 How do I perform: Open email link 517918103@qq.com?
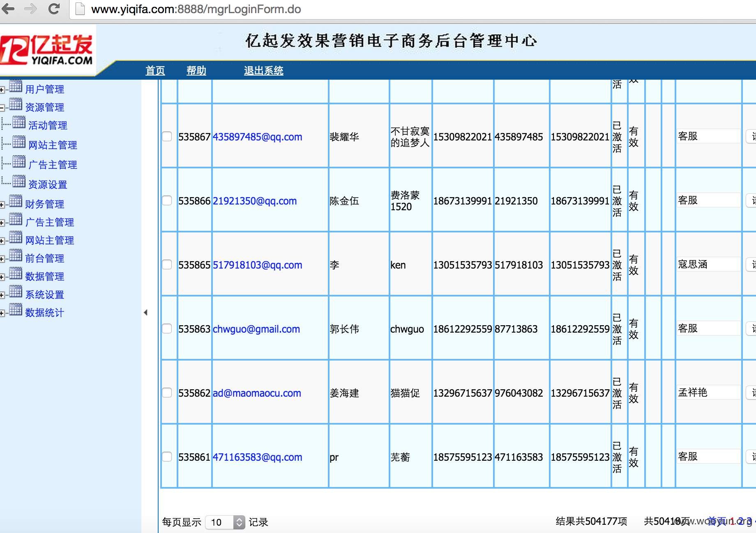(x=257, y=265)
